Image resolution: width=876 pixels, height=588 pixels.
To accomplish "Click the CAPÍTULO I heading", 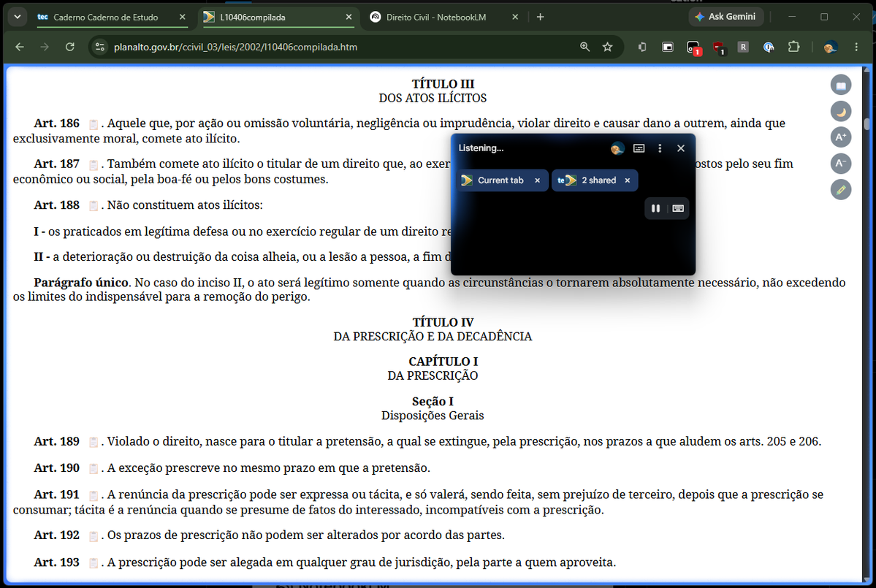I will pos(443,362).
